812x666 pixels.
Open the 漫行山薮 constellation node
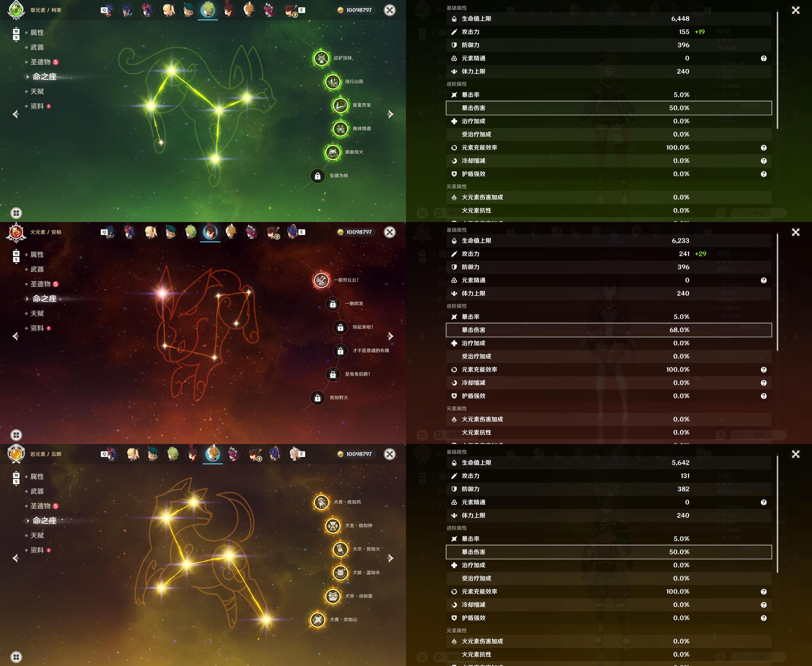pyautogui.click(x=333, y=82)
